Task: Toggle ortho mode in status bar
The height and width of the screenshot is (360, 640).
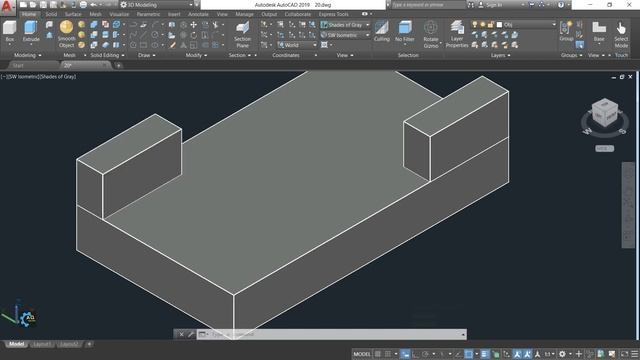Action: (x=415, y=354)
